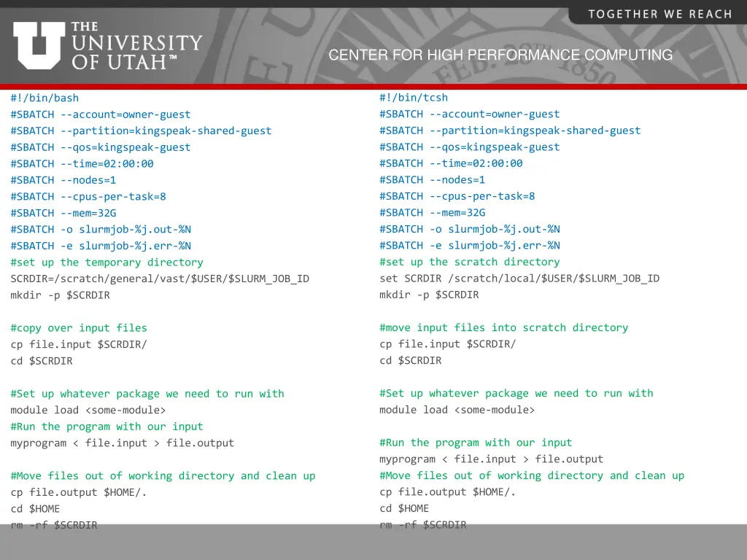Image resolution: width=747 pixels, height=560 pixels.
Task: Click 'cp file.input $SCRDIR/' in bash script
Action: (x=79, y=344)
